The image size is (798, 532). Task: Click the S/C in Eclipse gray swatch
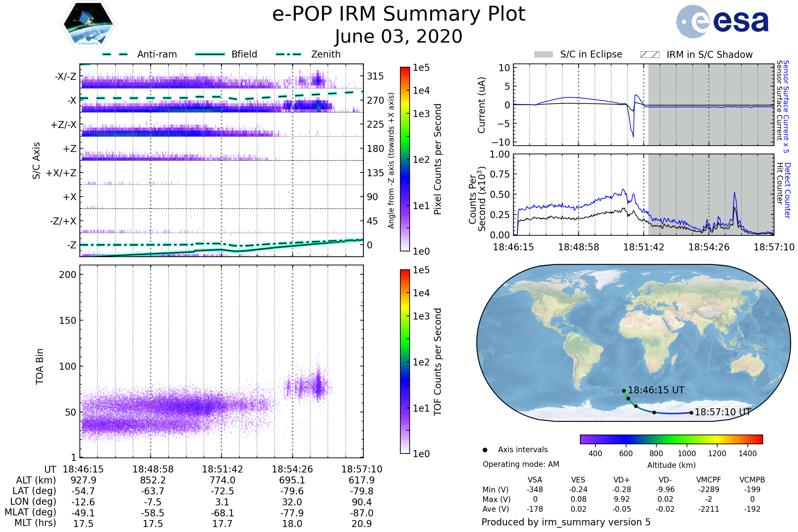tap(543, 55)
